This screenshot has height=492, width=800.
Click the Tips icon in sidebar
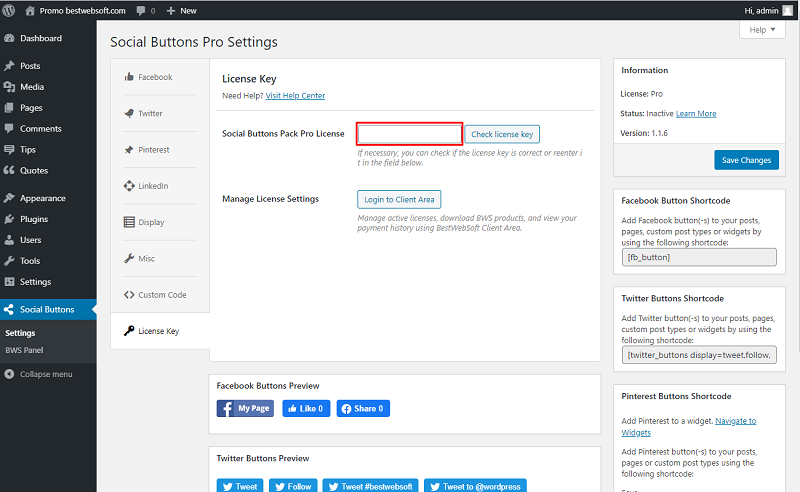tap(9, 150)
